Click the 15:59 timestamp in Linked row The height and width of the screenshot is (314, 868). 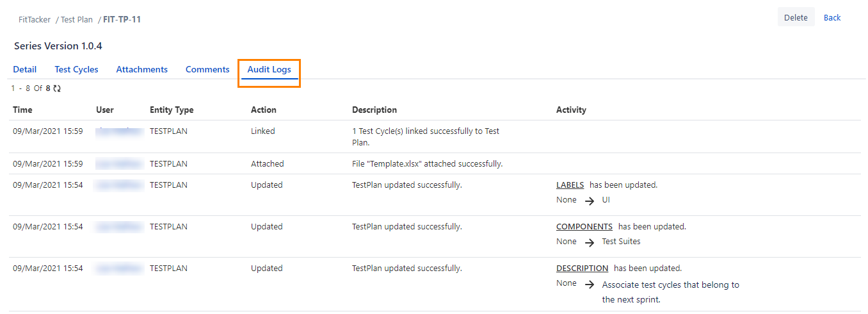[x=48, y=131]
